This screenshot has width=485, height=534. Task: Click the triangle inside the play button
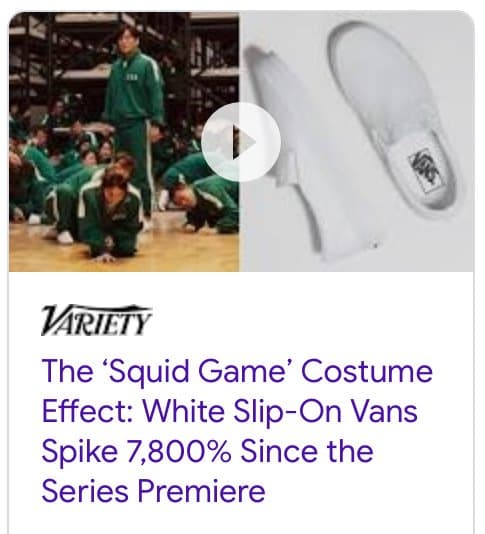coord(244,142)
